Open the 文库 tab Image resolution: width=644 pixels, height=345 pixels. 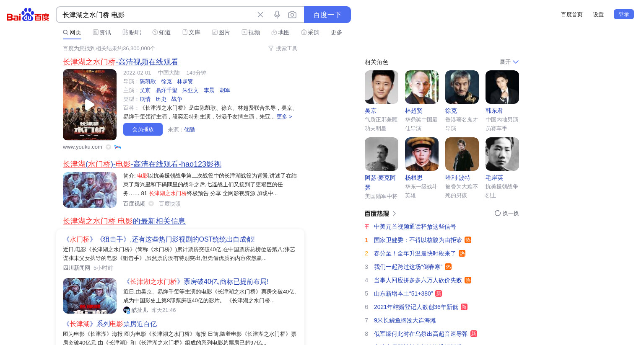pyautogui.click(x=191, y=32)
